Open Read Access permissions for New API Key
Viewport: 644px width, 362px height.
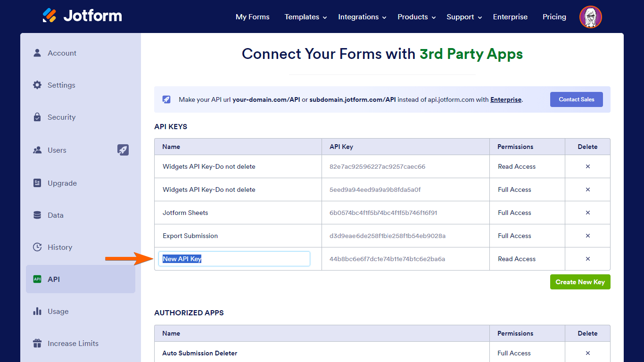(517, 259)
